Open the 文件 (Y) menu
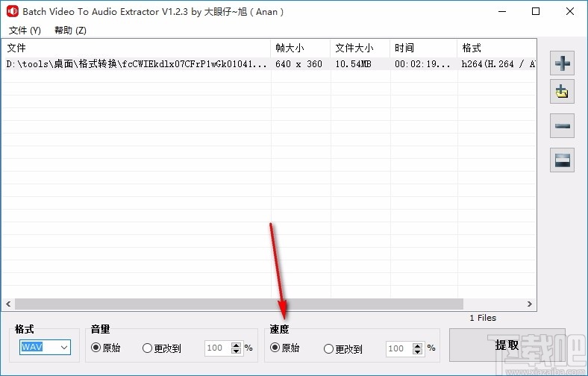 [25, 31]
